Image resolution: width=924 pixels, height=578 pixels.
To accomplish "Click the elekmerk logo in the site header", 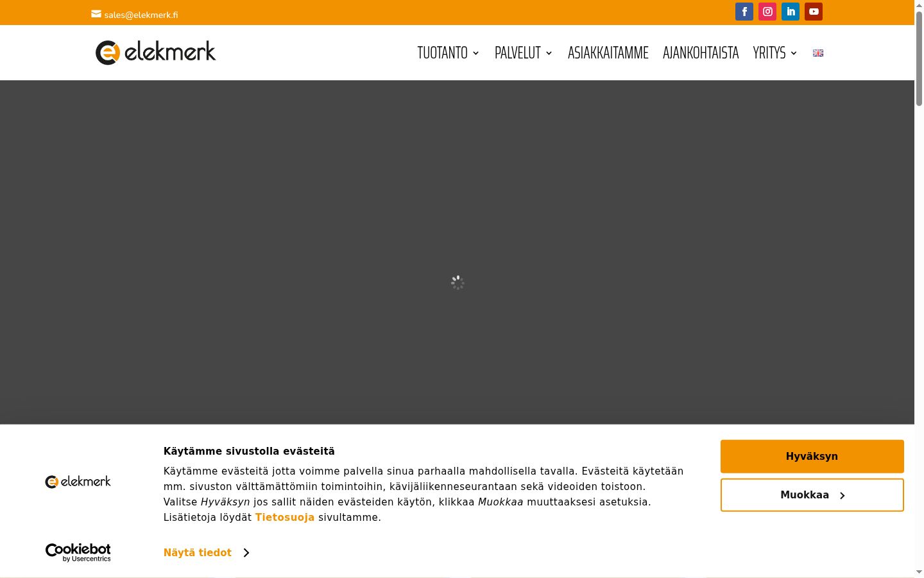I will coord(156,52).
